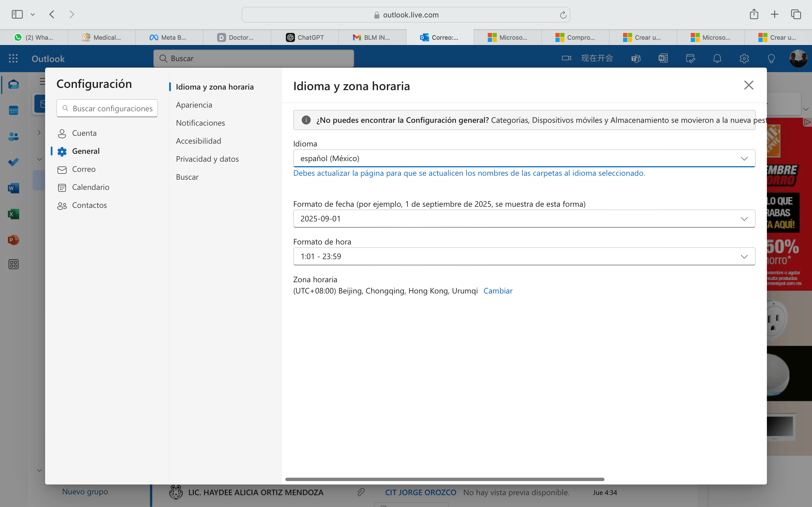Viewport: 812px width, 507px height.
Task: Open PowerPoint from the left app rail
Action: click(x=14, y=240)
